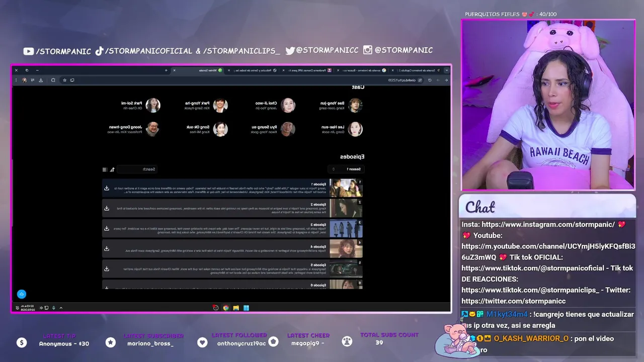This screenshot has height=362, width=644.
Task: Go forward with the browser forward arrow
Action: pos(438,80)
